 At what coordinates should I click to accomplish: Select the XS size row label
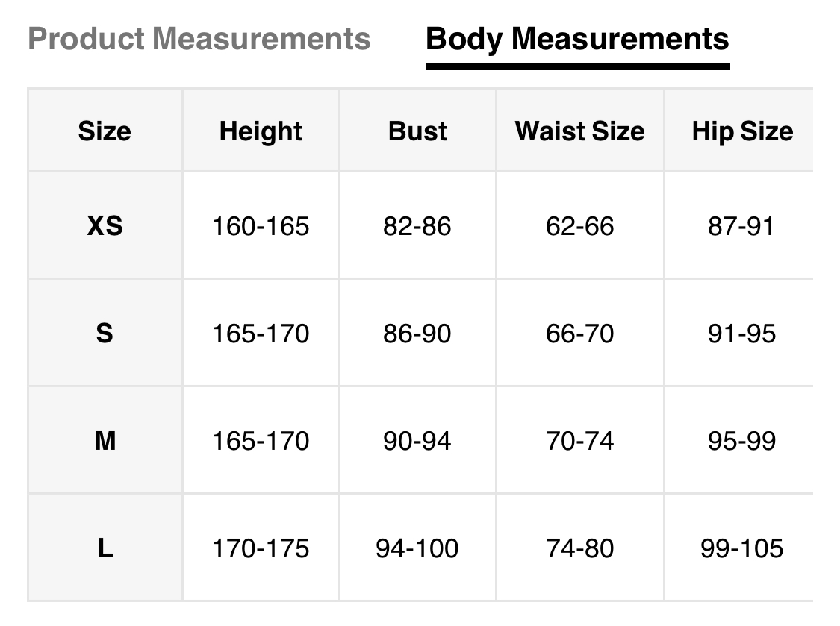(105, 225)
